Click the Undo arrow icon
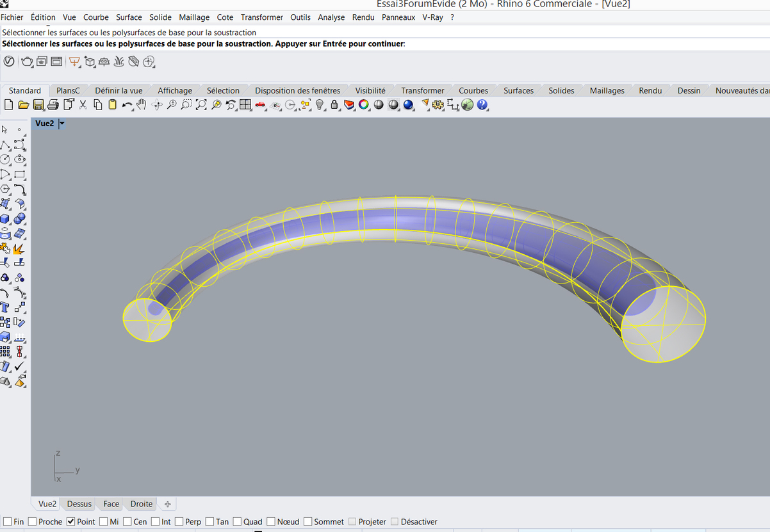This screenshot has width=770, height=532. (x=127, y=105)
